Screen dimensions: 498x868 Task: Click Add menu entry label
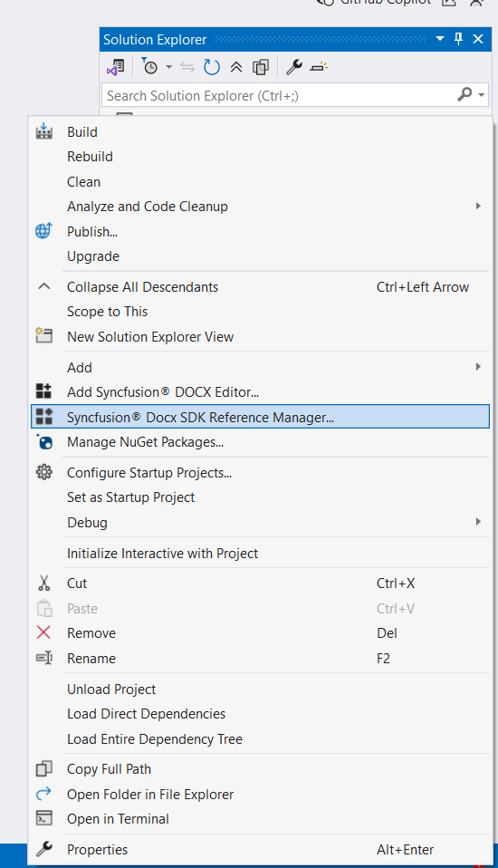coord(80,367)
